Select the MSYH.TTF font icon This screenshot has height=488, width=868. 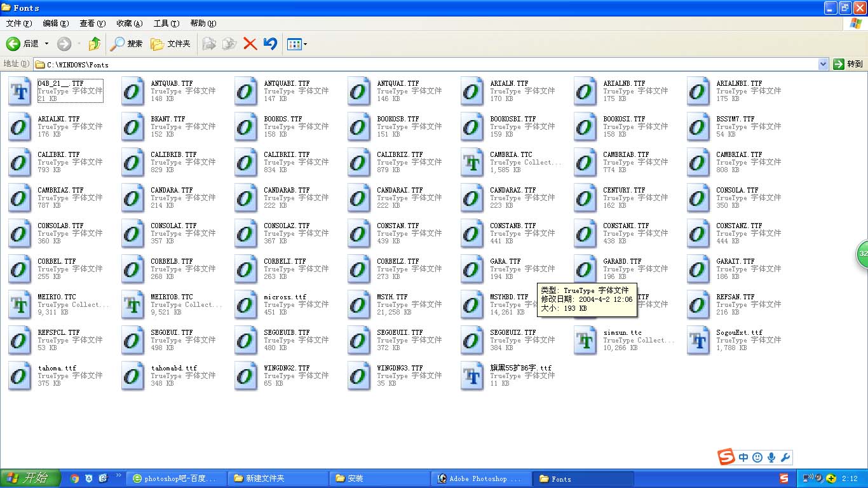coord(359,305)
